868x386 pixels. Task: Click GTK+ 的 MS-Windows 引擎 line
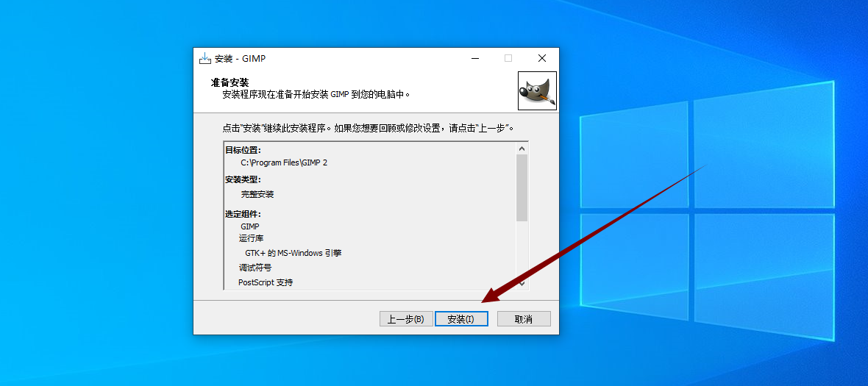(294, 253)
